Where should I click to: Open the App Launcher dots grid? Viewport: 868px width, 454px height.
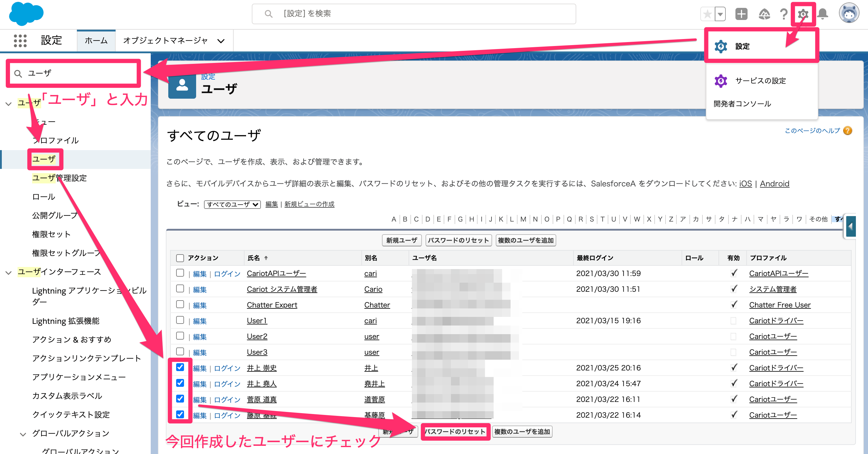pyautogui.click(x=20, y=41)
